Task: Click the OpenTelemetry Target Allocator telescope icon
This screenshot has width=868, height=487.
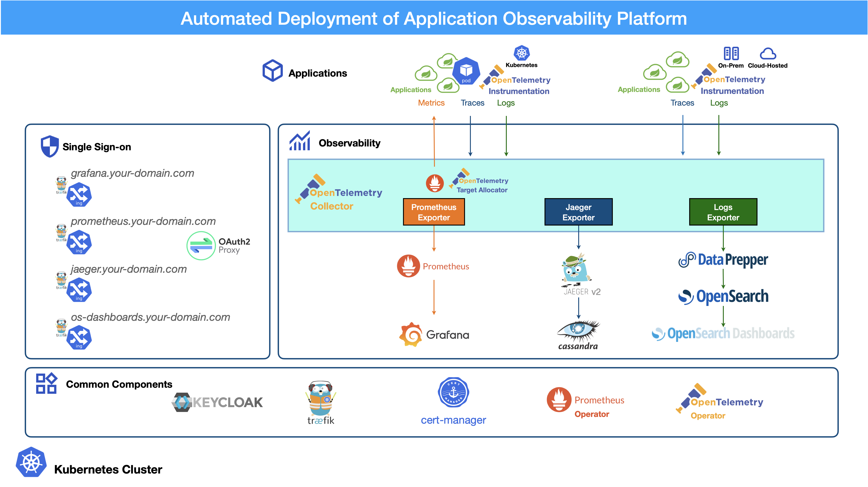Action: click(x=459, y=178)
